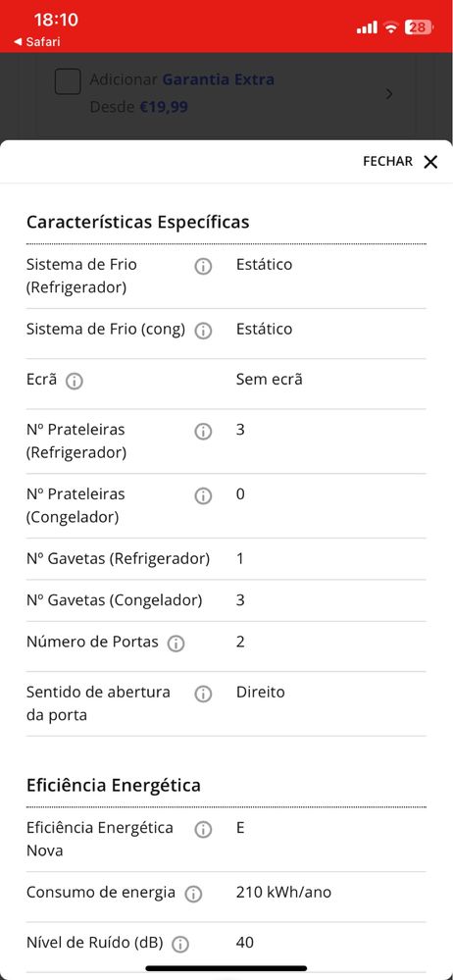Tap info icon beside Sistema de Frio (Refrigerador)
Screen dimensions: 453x980
coord(202,267)
